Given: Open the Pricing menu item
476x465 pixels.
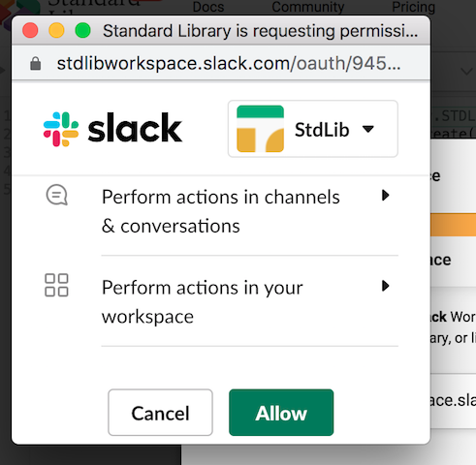Looking at the screenshot, I should coord(413,7).
